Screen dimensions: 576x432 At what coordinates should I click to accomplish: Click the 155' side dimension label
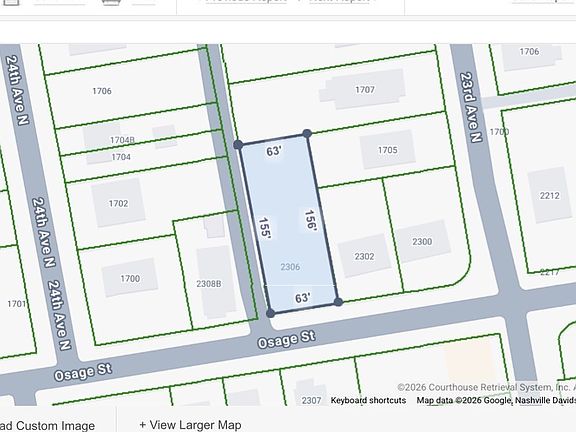[264, 228]
